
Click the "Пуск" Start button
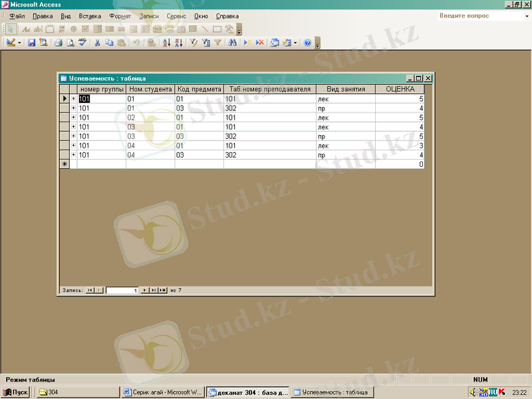point(15,392)
